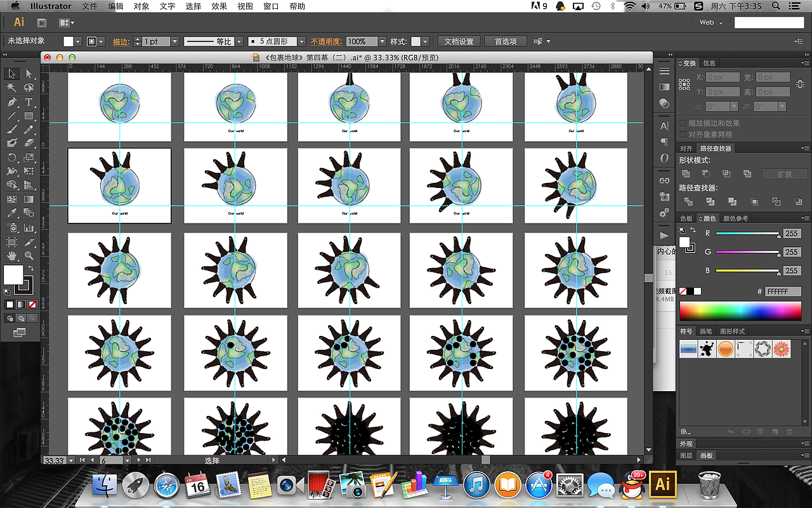Choose the Symbol Sprayer tool

click(x=12, y=227)
